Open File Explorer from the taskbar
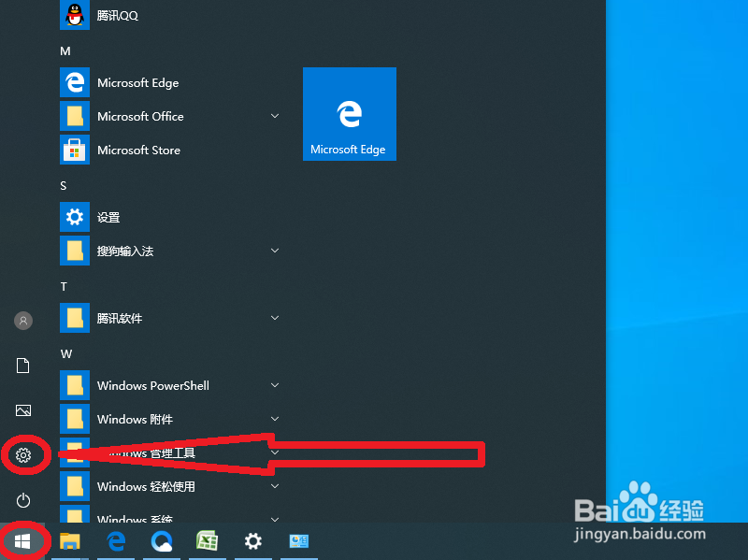The width and height of the screenshot is (748, 560). click(70, 541)
